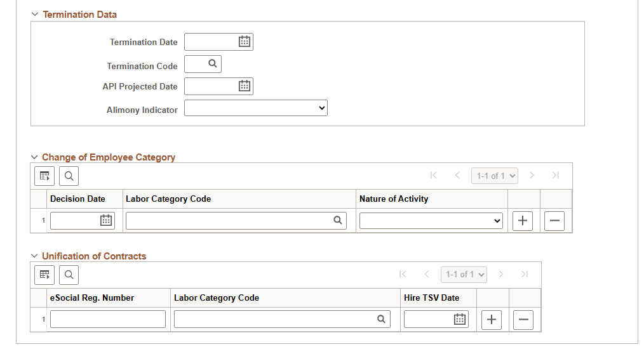
Task: Click the eSocial Reg. Number column header
Action: [92, 298]
